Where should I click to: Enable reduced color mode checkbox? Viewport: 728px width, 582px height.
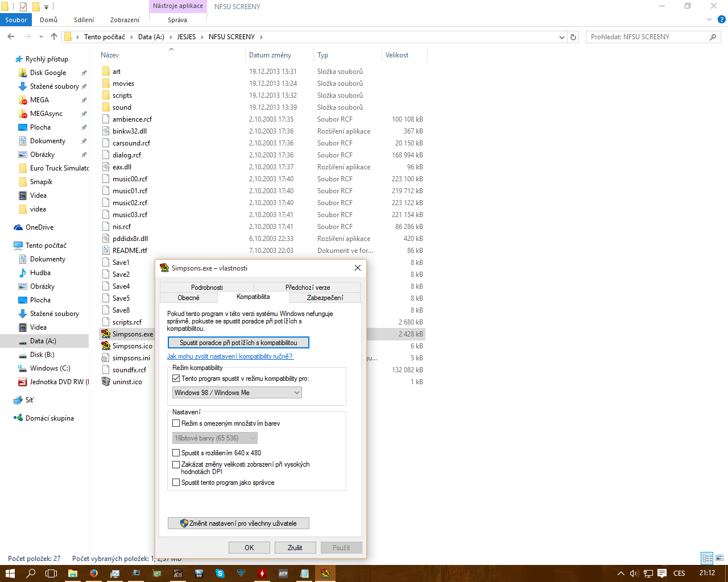176,423
